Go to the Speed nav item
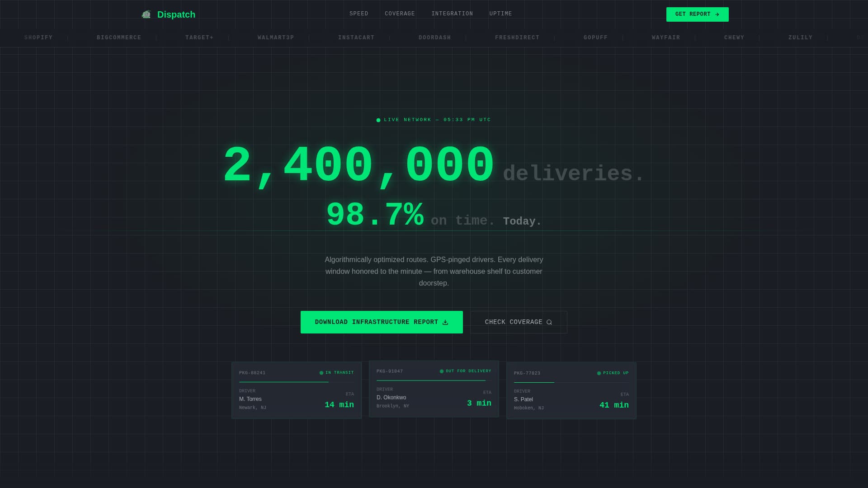Image resolution: width=868 pixels, height=488 pixels. click(x=359, y=14)
